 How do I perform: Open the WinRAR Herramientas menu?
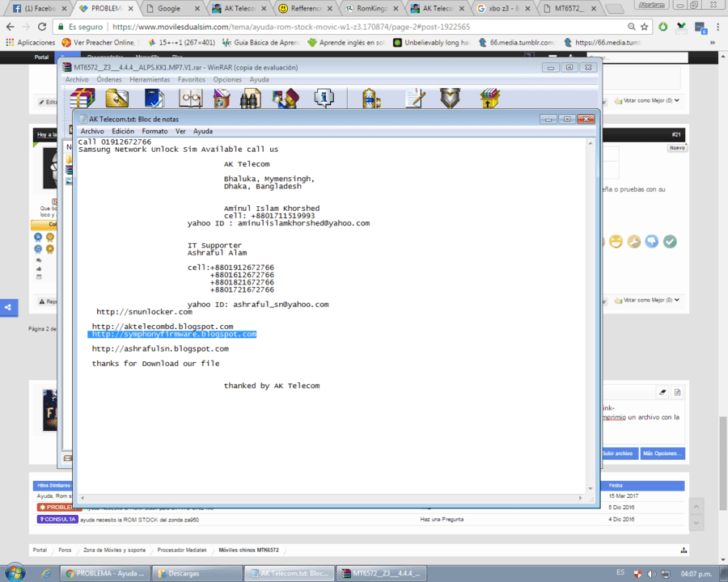[x=150, y=79]
